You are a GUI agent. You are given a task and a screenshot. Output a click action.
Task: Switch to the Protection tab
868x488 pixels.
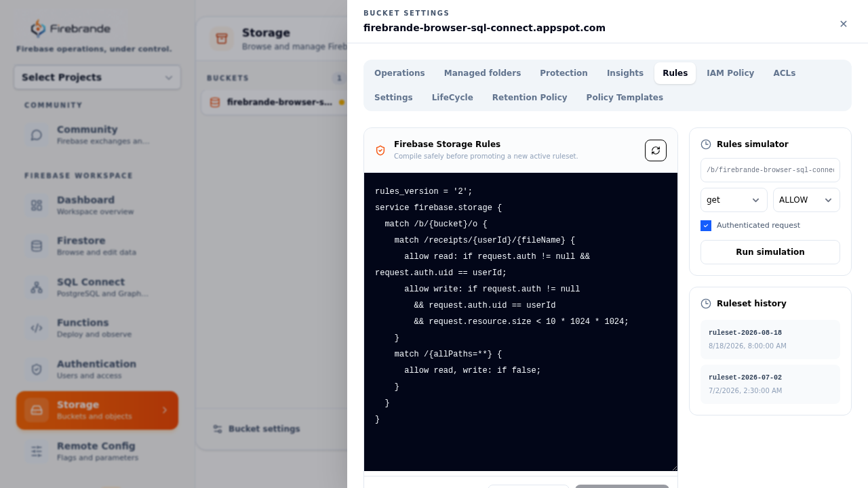pos(564,73)
